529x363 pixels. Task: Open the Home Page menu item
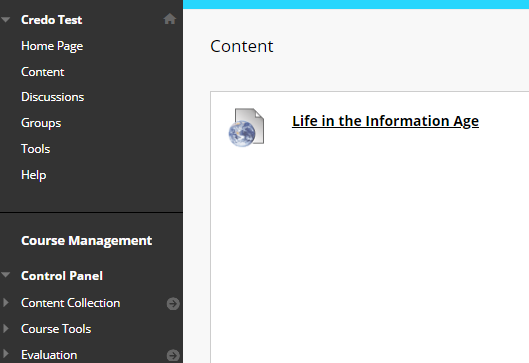coord(52,46)
